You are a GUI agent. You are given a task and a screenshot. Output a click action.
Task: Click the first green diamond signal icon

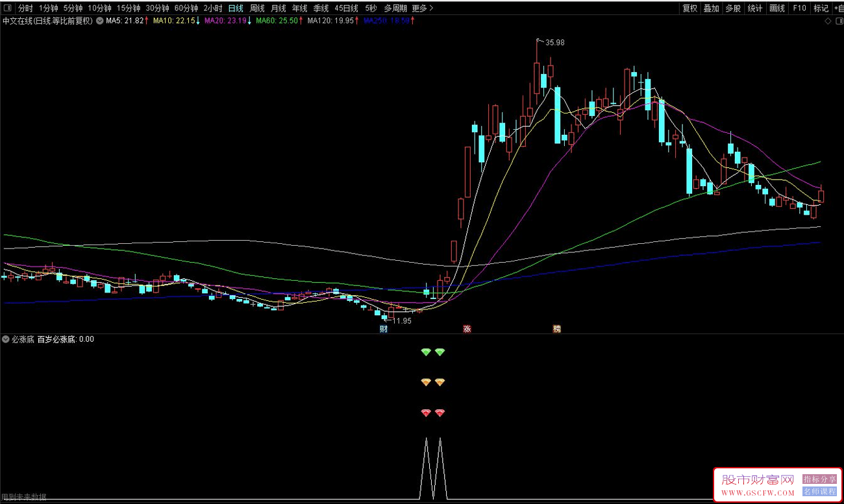coord(426,352)
